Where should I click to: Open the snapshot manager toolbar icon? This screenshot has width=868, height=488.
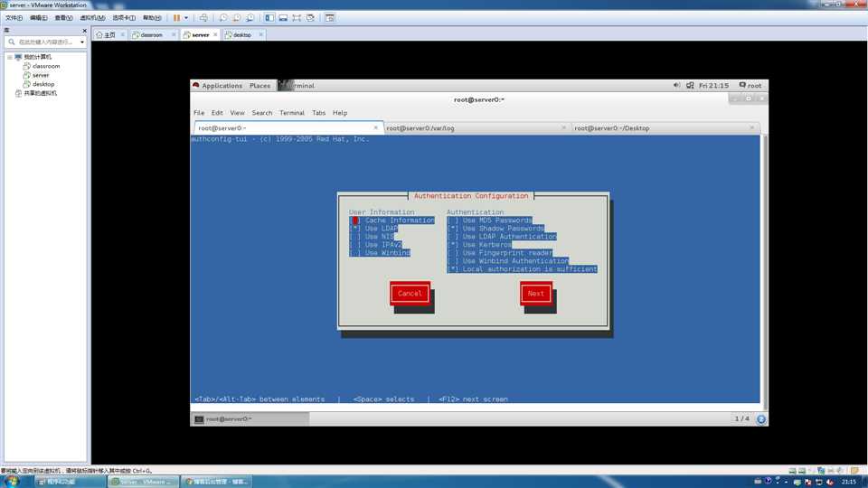pos(250,18)
